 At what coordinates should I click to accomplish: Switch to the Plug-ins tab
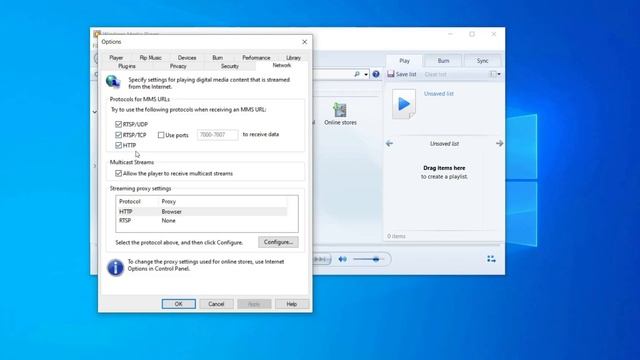pyautogui.click(x=127, y=66)
